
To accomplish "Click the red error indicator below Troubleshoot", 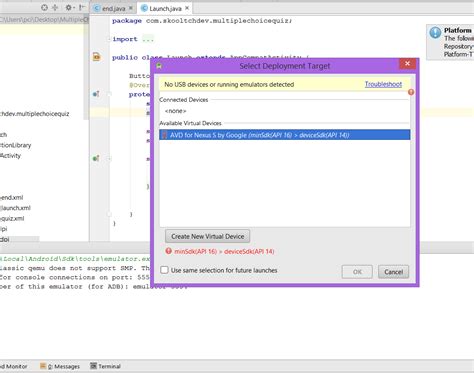I will (411, 92).
